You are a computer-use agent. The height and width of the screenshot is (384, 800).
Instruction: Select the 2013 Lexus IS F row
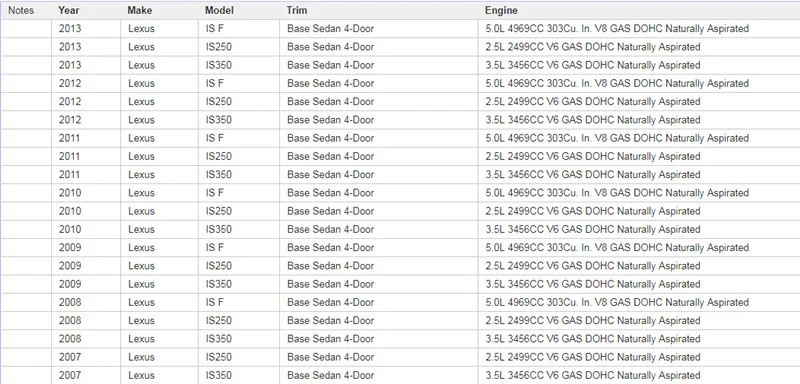(x=400, y=29)
